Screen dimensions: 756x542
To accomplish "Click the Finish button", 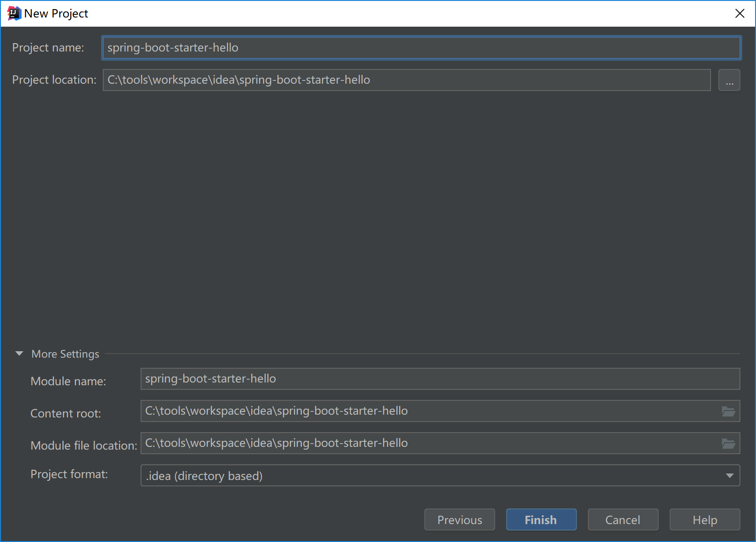I will pos(541,519).
